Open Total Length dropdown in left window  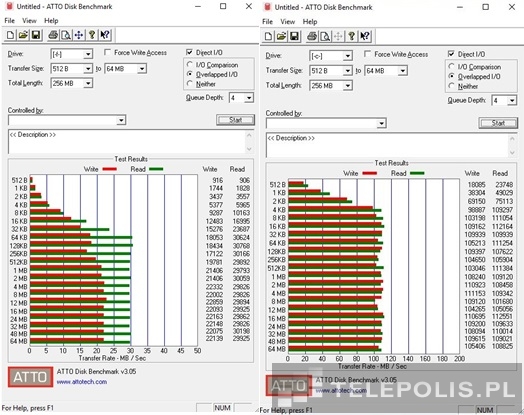tap(88, 84)
